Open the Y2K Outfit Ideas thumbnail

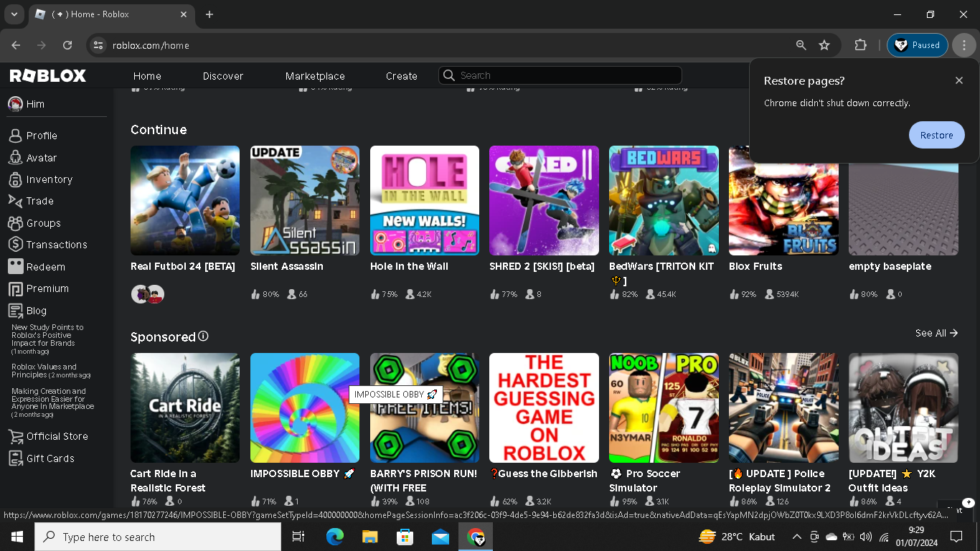coord(903,408)
